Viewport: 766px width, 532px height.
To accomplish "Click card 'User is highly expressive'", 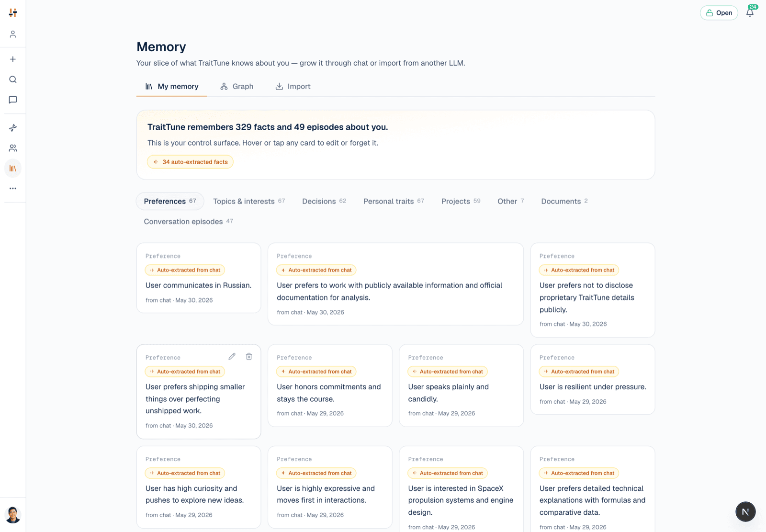I will click(x=330, y=487).
